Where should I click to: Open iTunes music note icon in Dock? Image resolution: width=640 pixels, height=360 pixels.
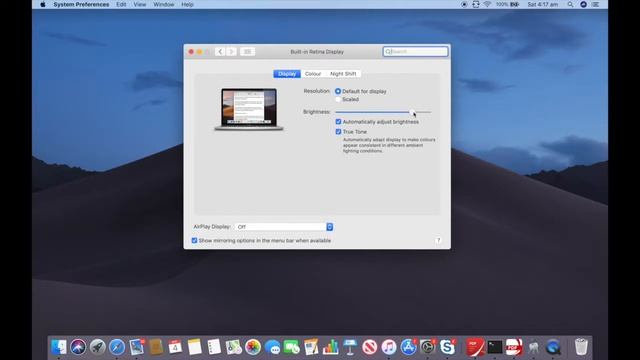(x=389, y=347)
